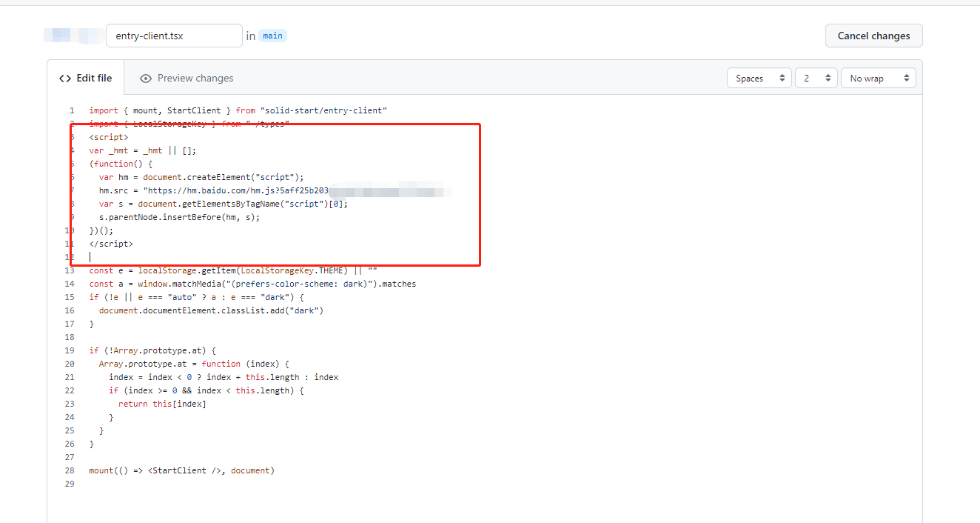This screenshot has height=523, width=980.
Task: Click the '})();' line
Action: pos(102,230)
